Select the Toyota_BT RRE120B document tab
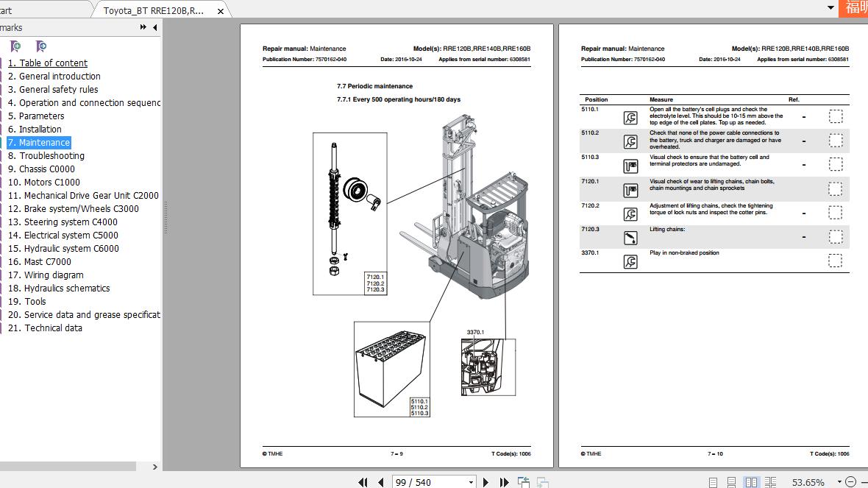Screen dimensions: 868x488 click(x=154, y=10)
